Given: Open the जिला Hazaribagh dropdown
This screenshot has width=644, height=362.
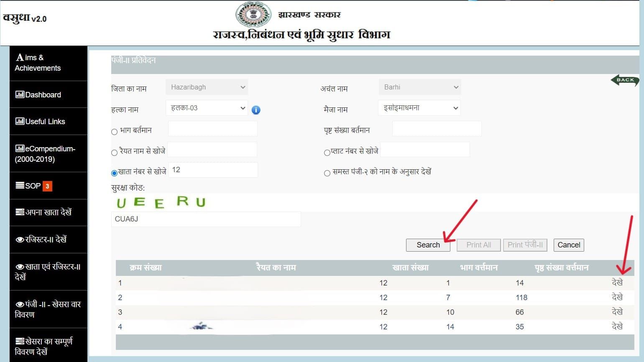Looking at the screenshot, I should click(207, 87).
